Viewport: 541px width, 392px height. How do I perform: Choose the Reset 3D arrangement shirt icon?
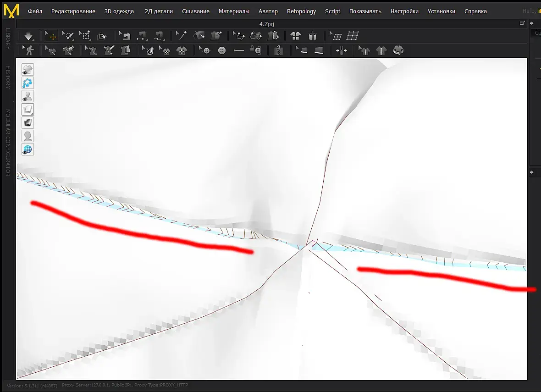295,36
